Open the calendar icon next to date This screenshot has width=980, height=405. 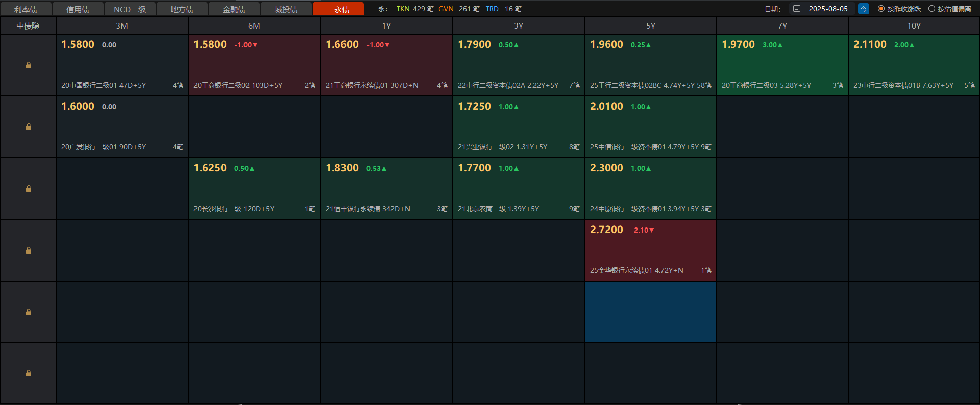797,9
